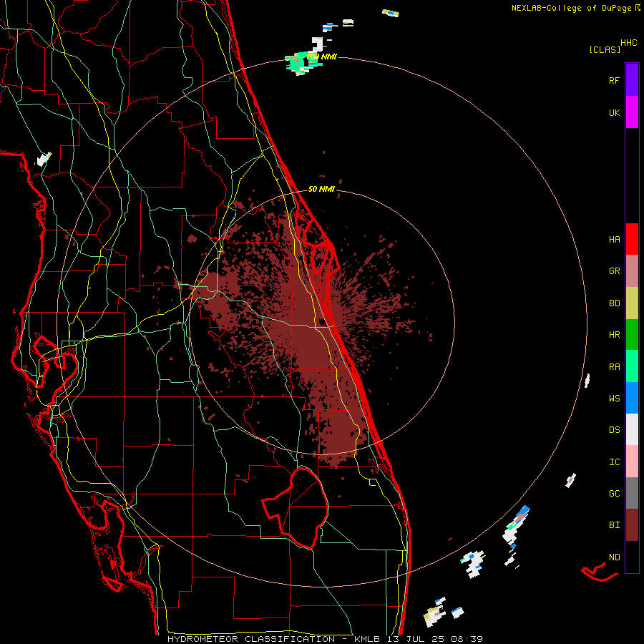
Task: Click the UK legend label text
Action: (615, 112)
